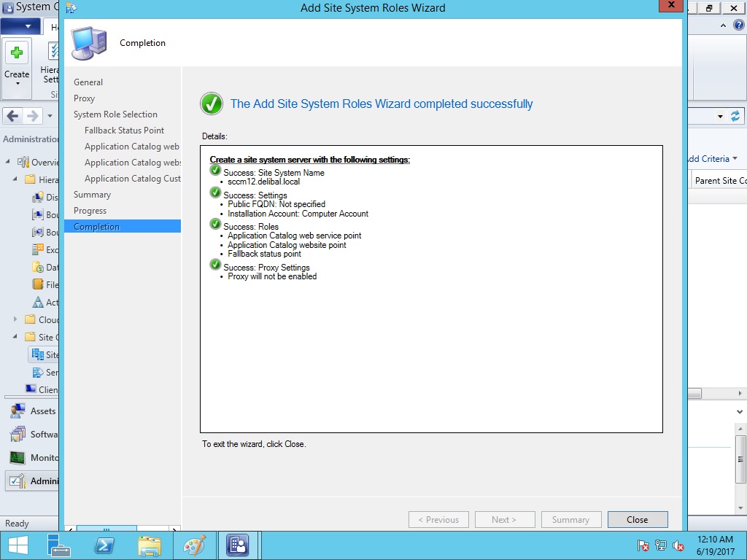Image resolution: width=747 pixels, height=560 pixels.
Task: Click the Parent Site Code column header
Action: (719, 181)
